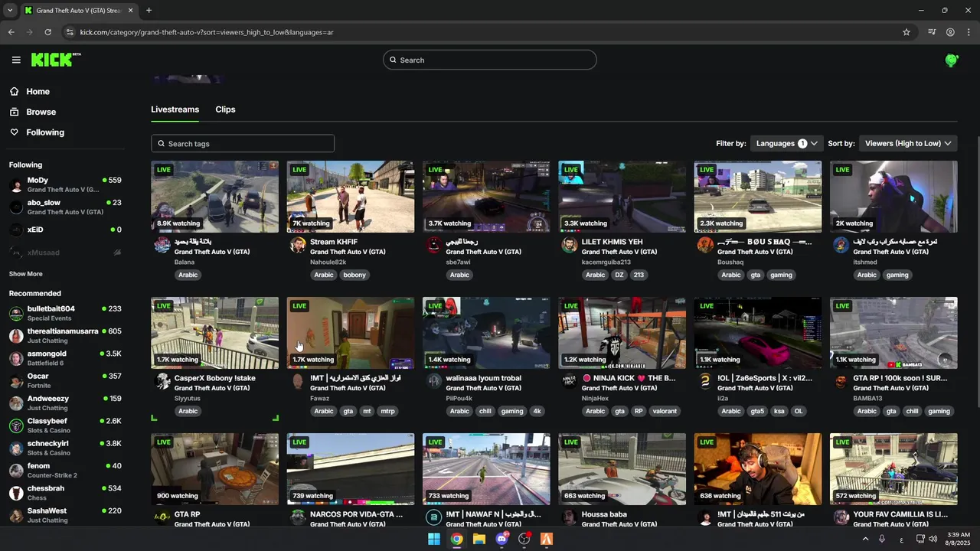
Task: Open CasperX Bobony !stake stream title
Action: coord(215,378)
